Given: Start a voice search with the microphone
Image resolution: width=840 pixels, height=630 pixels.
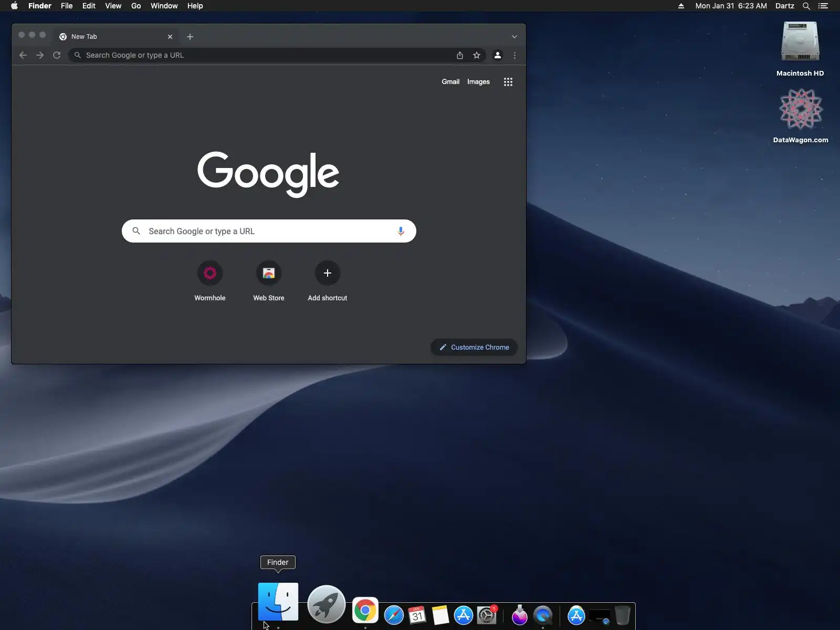Looking at the screenshot, I should point(401,231).
